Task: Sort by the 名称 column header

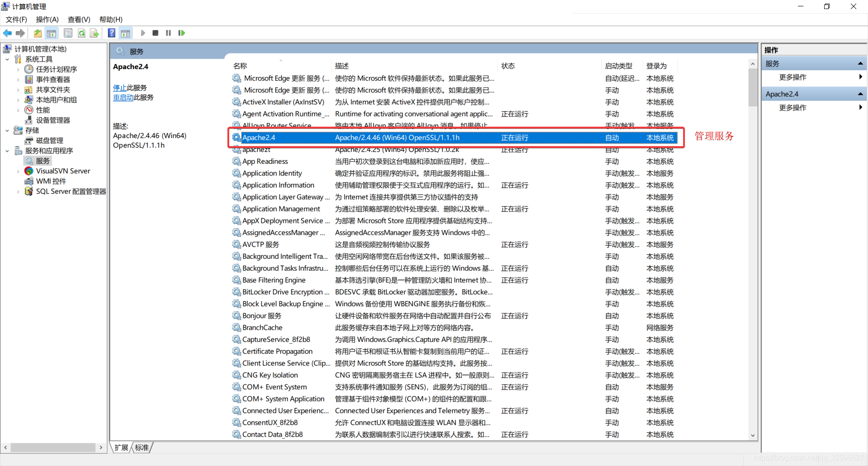Action: pos(240,66)
